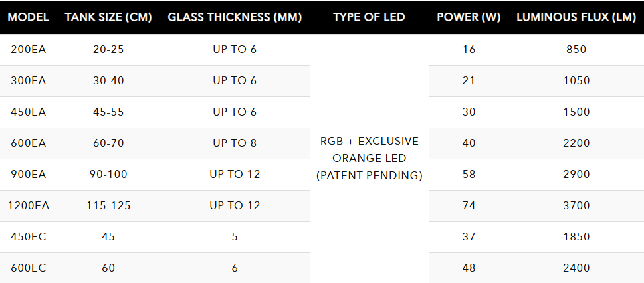Screen dimensions: 644x283
Task: Select the GLASS THICKNESS (MM) header
Action: coord(235,17)
